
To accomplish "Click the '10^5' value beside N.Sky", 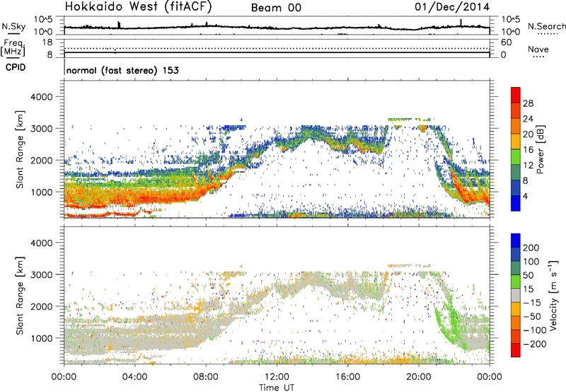I will tap(43, 19).
